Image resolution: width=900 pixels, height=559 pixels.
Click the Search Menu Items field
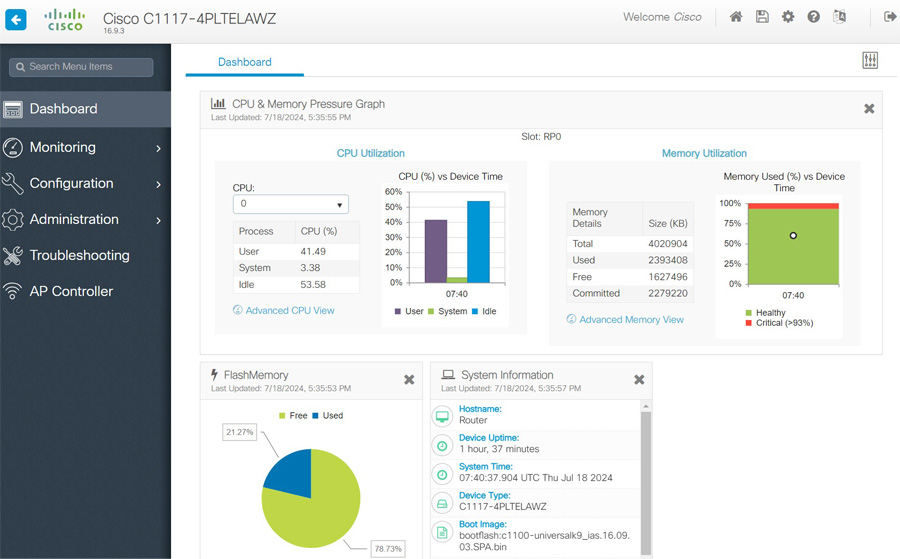[81, 67]
